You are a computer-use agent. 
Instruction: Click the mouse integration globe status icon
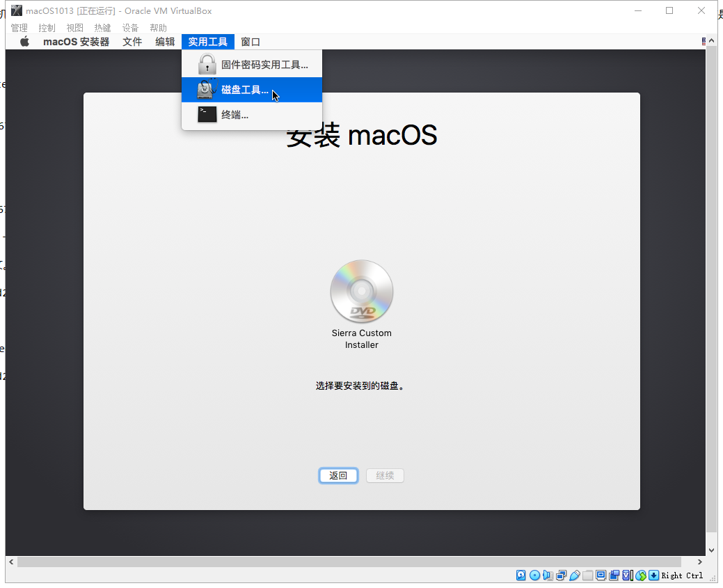tap(640, 575)
